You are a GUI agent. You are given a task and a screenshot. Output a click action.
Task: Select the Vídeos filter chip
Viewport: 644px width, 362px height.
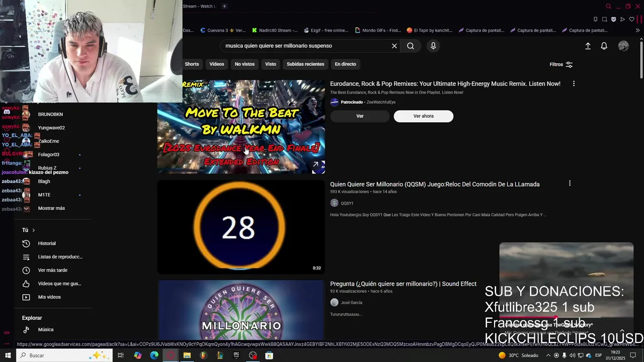(217, 64)
